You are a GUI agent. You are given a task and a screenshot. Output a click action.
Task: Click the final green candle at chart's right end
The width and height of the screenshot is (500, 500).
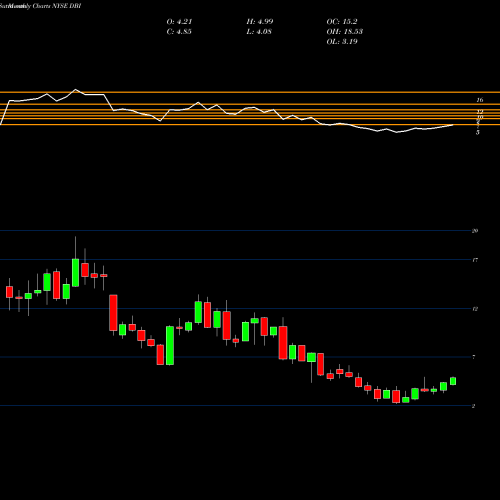[x=453, y=381]
